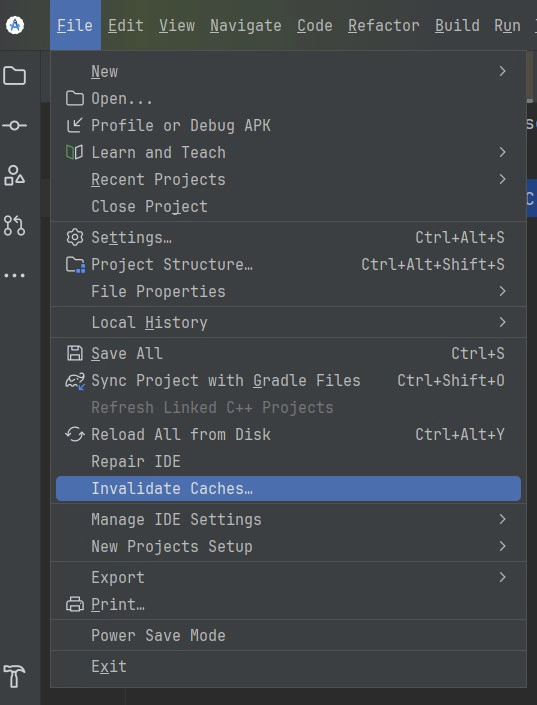Viewport: 537px width, 705px height.
Task: Expand the Manage IDE Settings submenu
Action: (288, 519)
